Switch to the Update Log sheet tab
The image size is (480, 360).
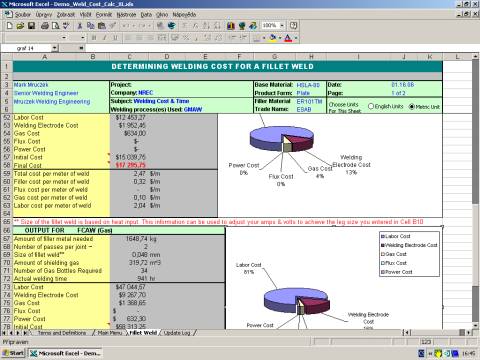(x=178, y=333)
